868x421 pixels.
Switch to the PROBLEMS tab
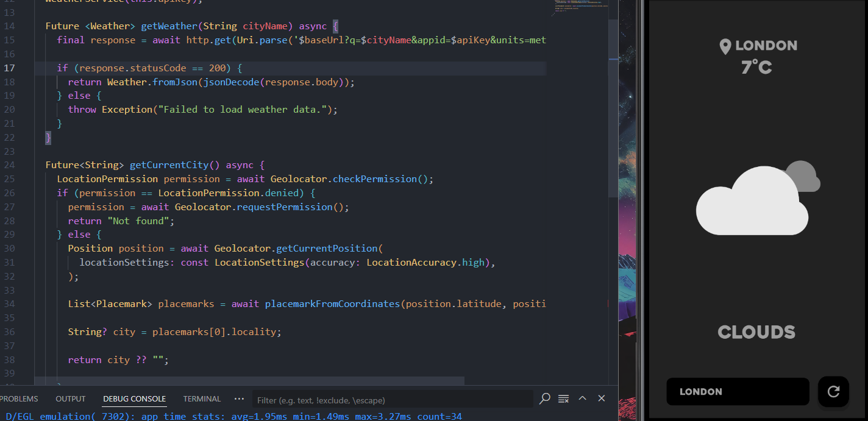point(19,399)
